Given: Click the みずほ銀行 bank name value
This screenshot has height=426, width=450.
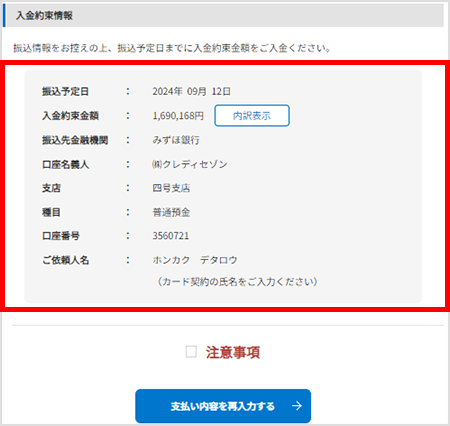Looking at the screenshot, I should 176,140.
